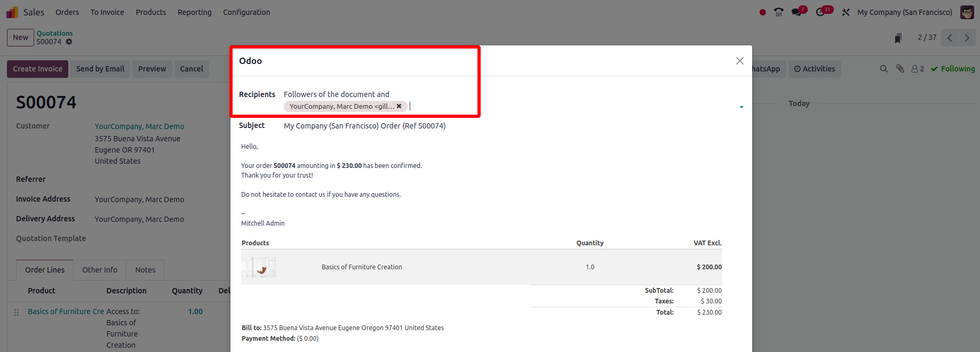The image size is (980, 352).
Task: Open the My Company (San Francisco) switcher
Action: (904, 12)
